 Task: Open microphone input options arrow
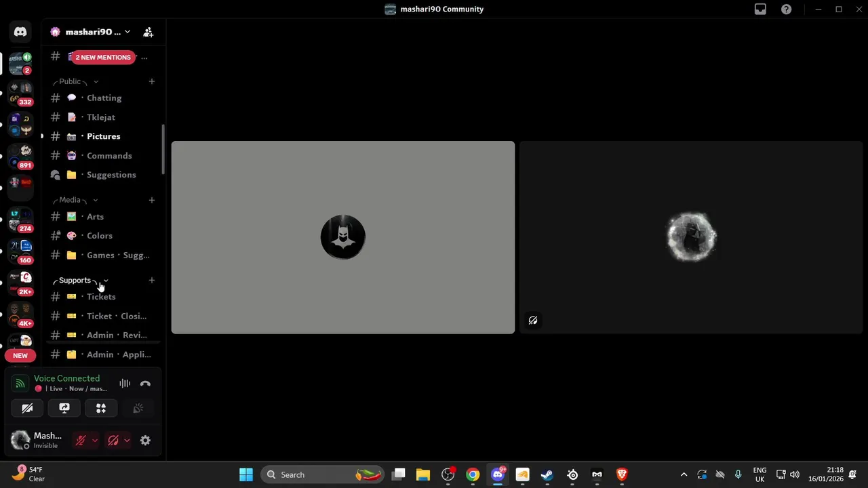pos(94,441)
